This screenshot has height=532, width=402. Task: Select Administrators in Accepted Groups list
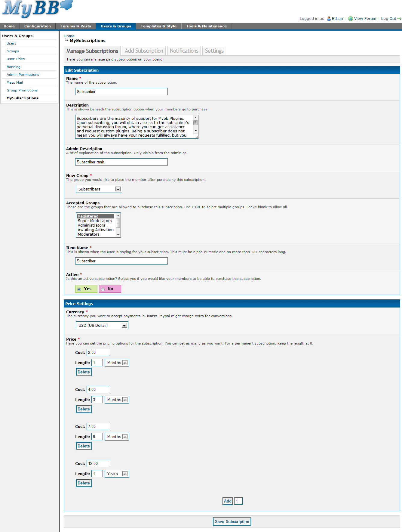[x=96, y=225]
